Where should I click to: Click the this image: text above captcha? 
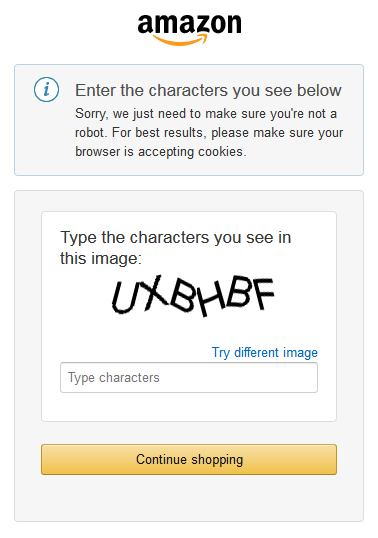click(x=101, y=258)
